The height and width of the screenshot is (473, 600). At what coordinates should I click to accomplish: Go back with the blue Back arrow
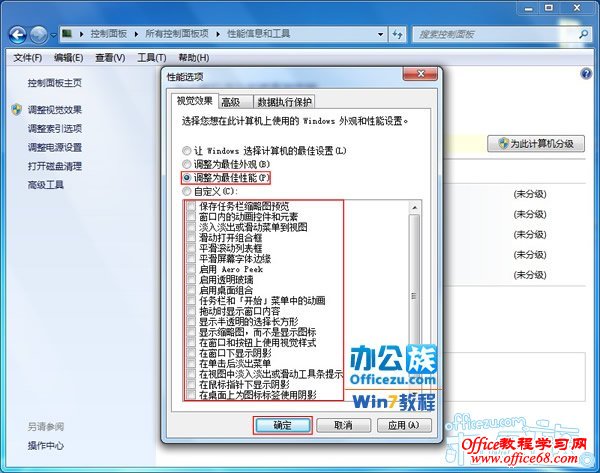tap(18, 35)
